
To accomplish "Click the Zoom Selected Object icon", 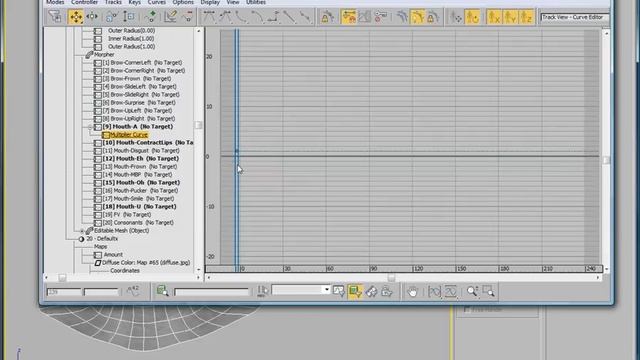I will (x=162, y=291).
